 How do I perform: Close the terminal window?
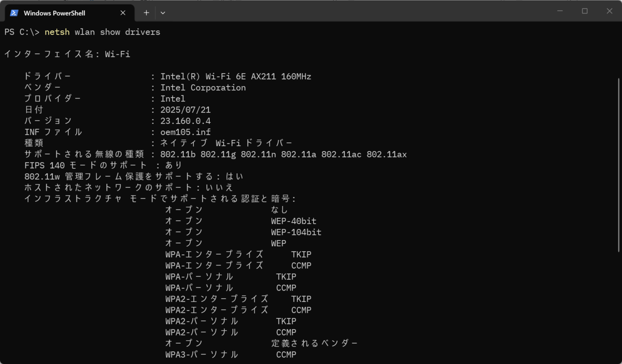click(x=609, y=11)
